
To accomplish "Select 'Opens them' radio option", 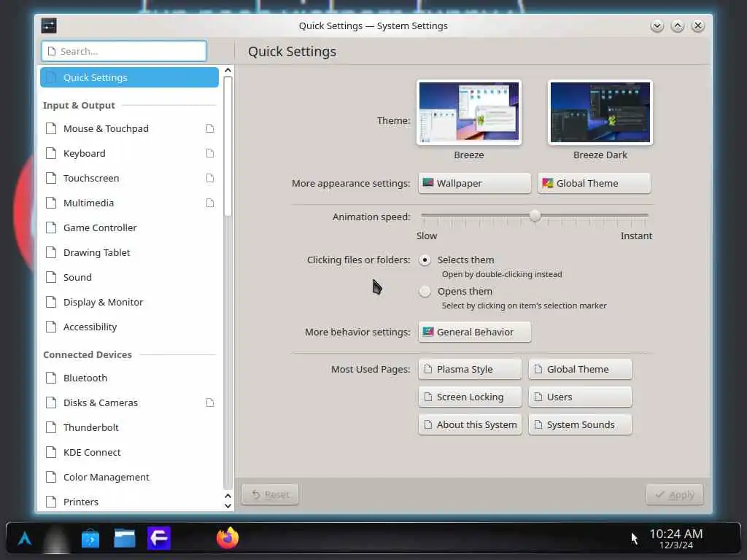I will (x=425, y=292).
